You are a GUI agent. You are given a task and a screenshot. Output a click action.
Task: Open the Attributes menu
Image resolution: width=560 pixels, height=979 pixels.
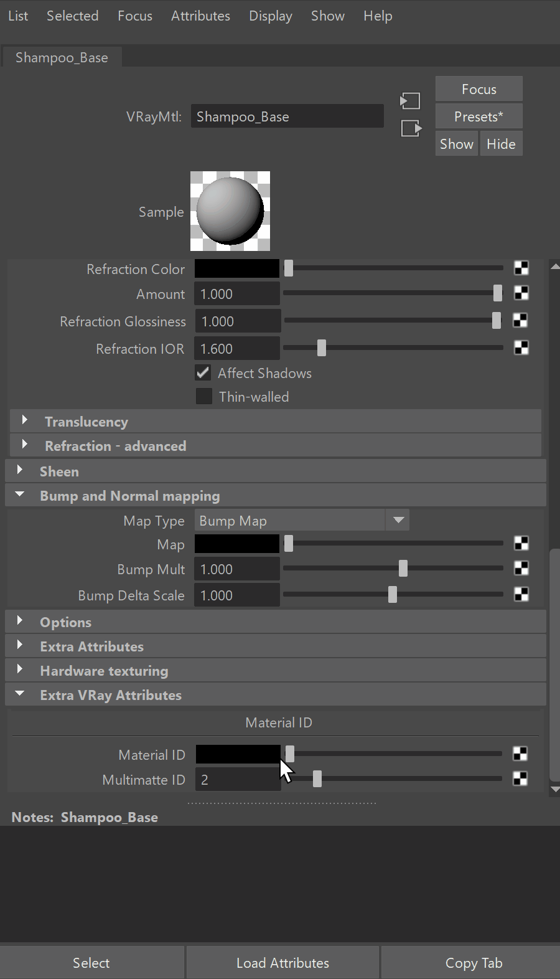[x=200, y=16]
